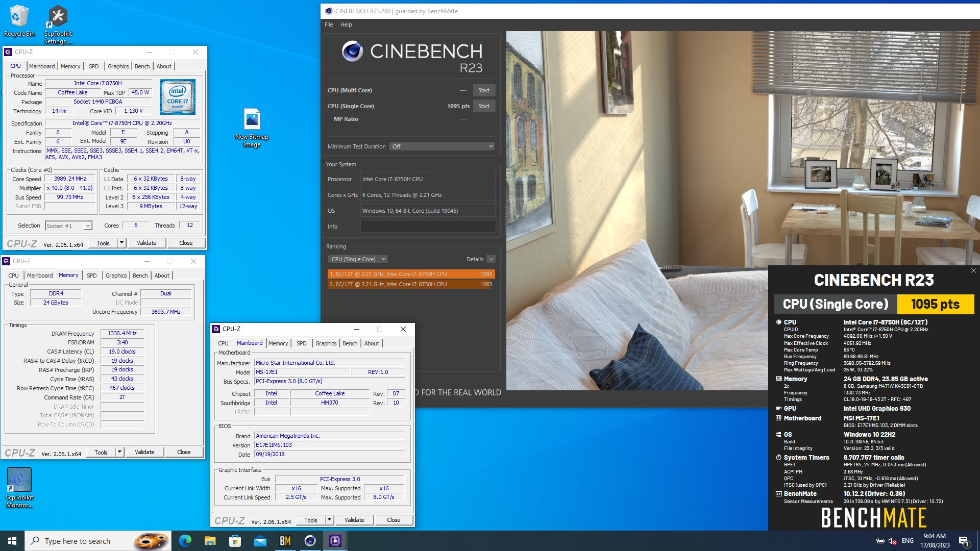This screenshot has width=980, height=551.
Task: Open the Recycle Bin desktop icon
Action: pyautogui.click(x=19, y=20)
